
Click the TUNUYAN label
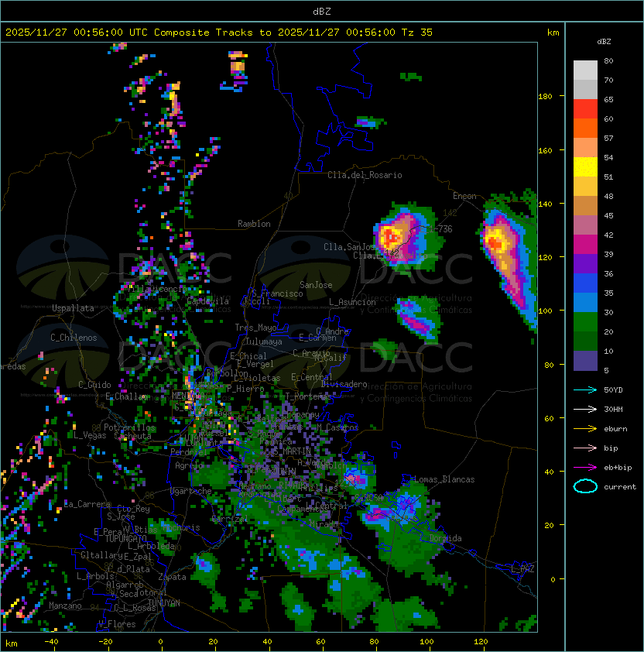pos(164,603)
